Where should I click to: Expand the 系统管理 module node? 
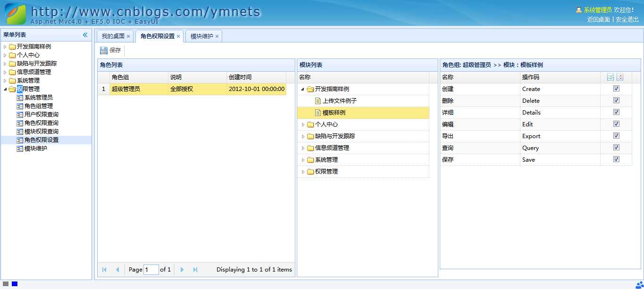pos(302,159)
